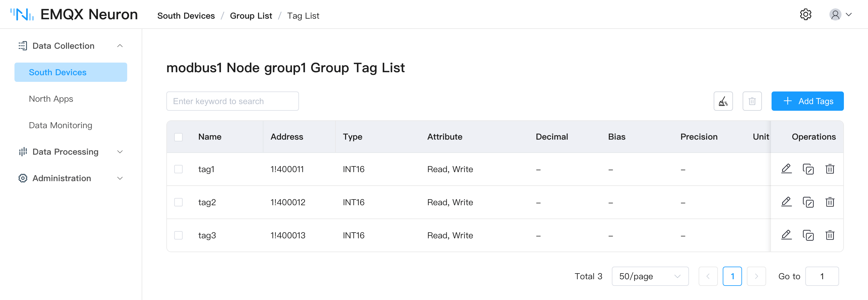Check the tag3 row checkbox
The image size is (868, 300).
178,235
